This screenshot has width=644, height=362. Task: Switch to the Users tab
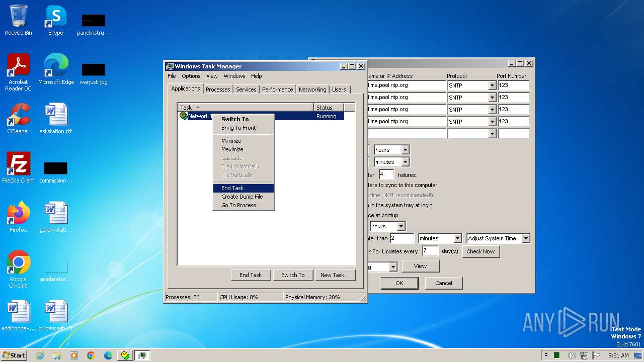tap(339, 89)
